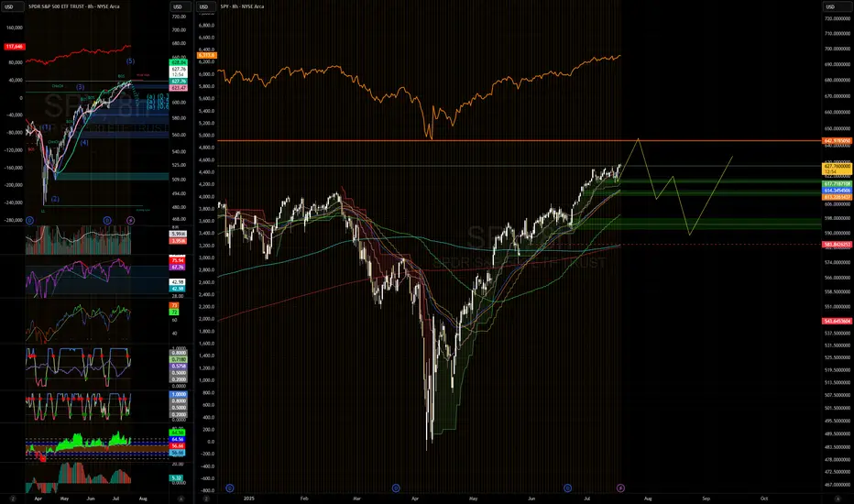Image resolution: width=854 pixels, height=504 pixels.
Task: Click the Mar label on the main time axis
Action: (x=356, y=498)
